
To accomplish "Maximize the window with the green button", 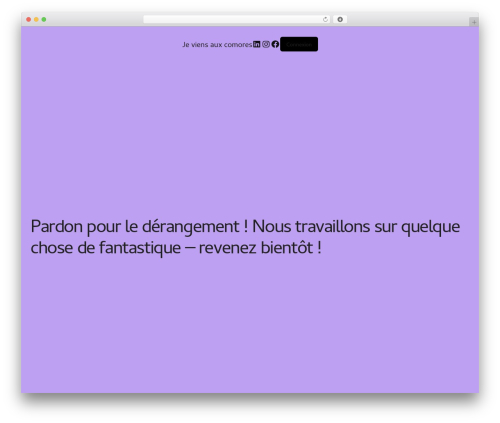I will click(44, 20).
